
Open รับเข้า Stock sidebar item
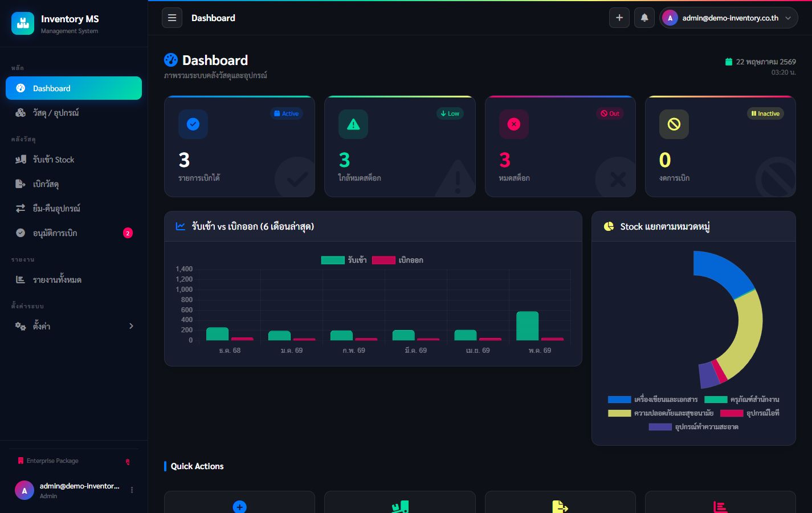click(x=74, y=160)
